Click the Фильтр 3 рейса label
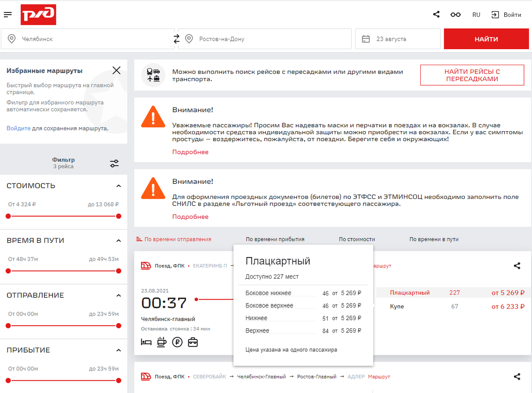Screen dimensions: 532x393 63,163
